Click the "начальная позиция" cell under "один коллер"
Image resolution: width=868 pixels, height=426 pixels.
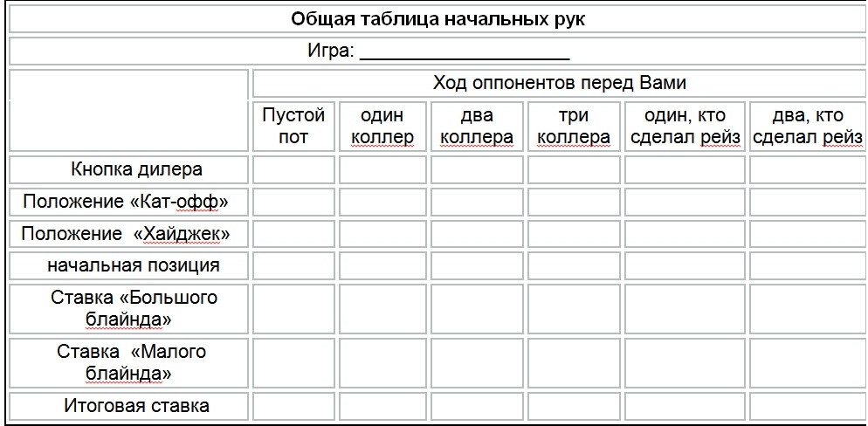tap(382, 265)
